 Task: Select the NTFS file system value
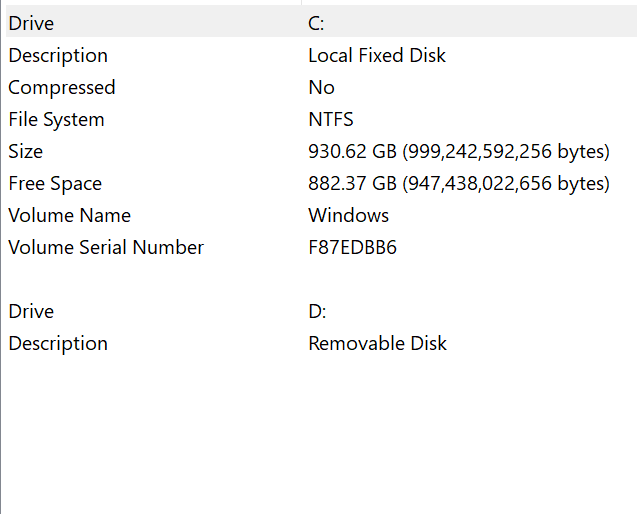point(331,119)
